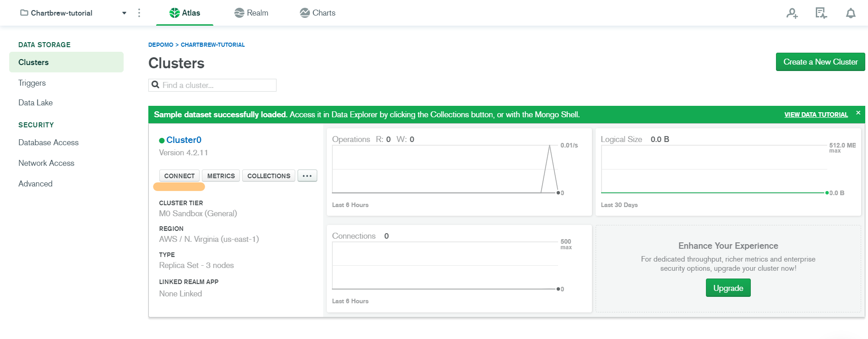Click the invite user icon

[792, 13]
